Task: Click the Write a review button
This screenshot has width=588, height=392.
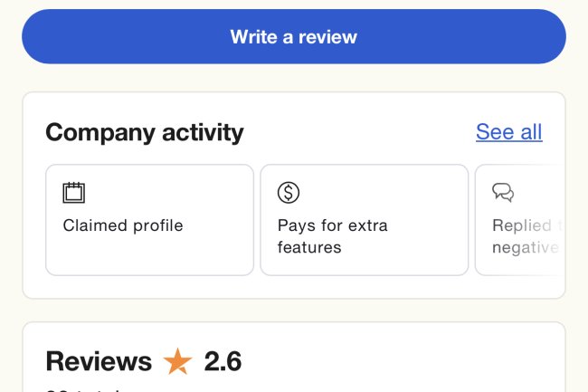Action: pyautogui.click(x=293, y=37)
